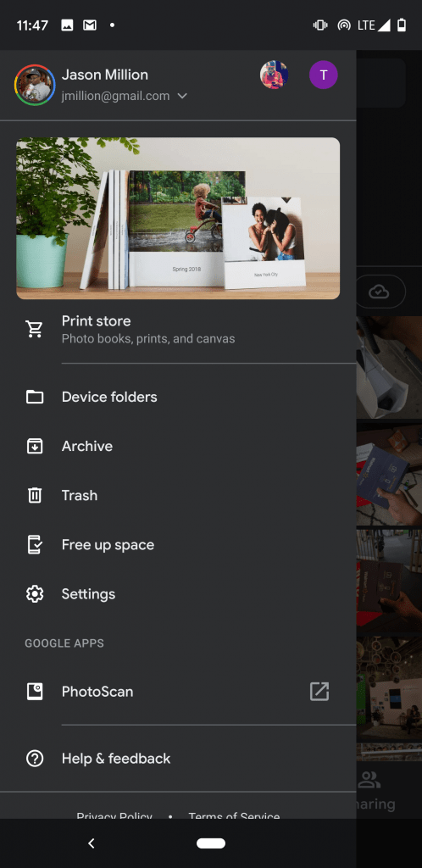Open the Archive menu item
Screen dimensions: 422x868
tap(178, 446)
